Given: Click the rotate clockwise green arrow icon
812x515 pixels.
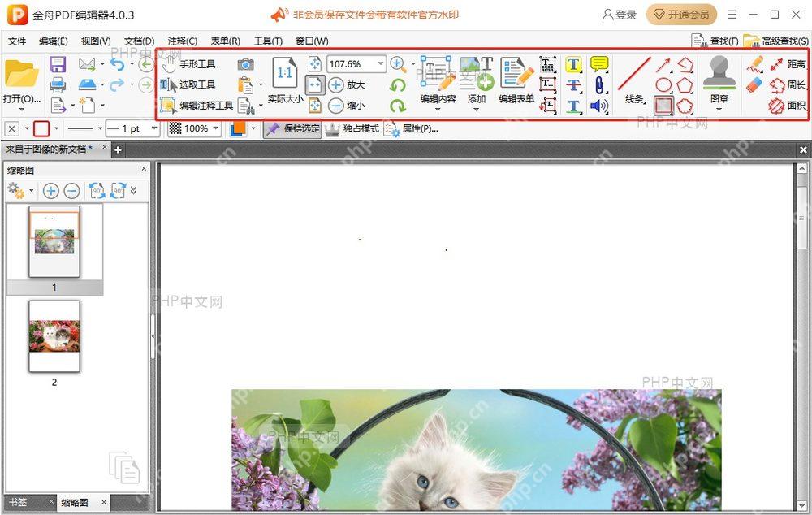Looking at the screenshot, I should click(x=398, y=105).
